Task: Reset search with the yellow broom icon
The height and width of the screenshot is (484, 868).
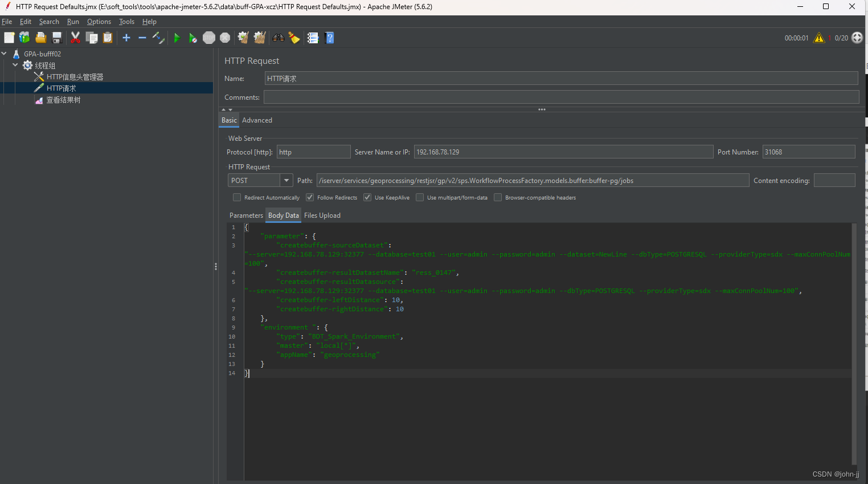Action: click(294, 38)
